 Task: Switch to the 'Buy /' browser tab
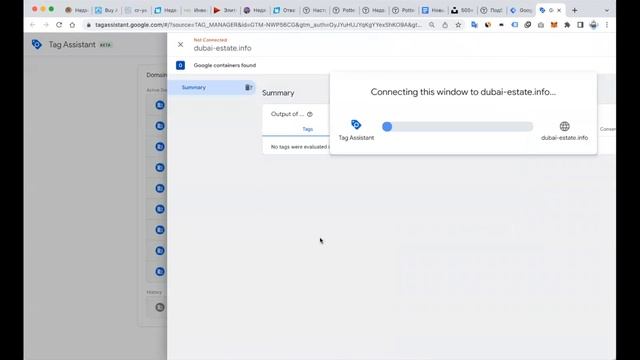106,10
